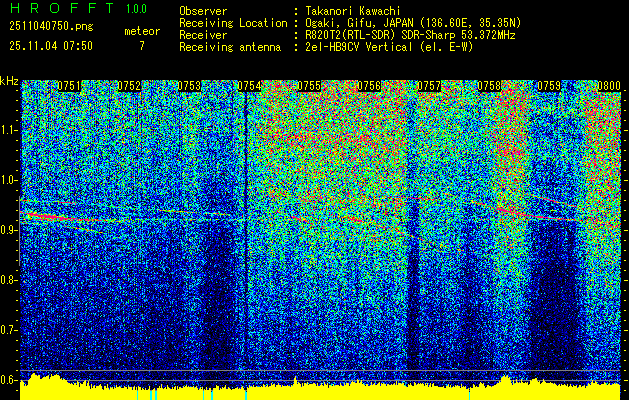Click the observer name Takanori Kawachi
The image size is (629, 400).
click(x=353, y=11)
